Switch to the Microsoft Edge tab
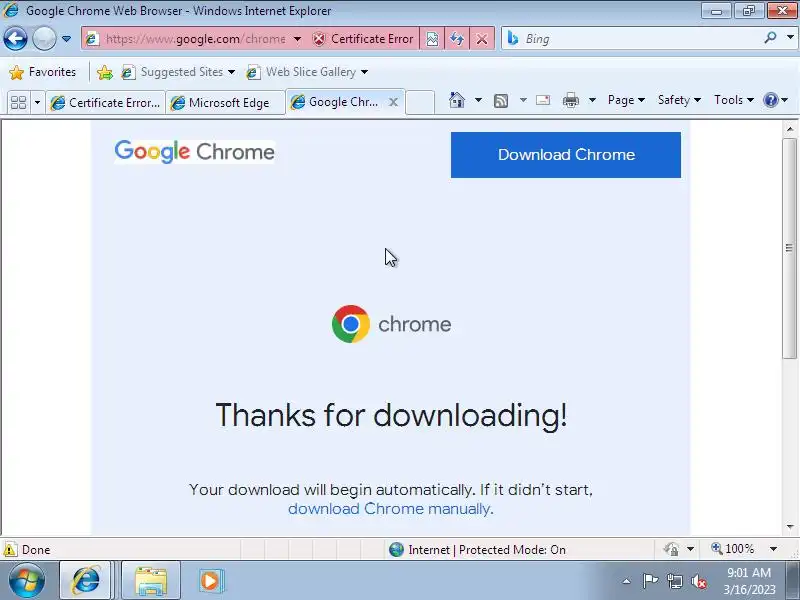The height and width of the screenshot is (600, 800). point(225,103)
